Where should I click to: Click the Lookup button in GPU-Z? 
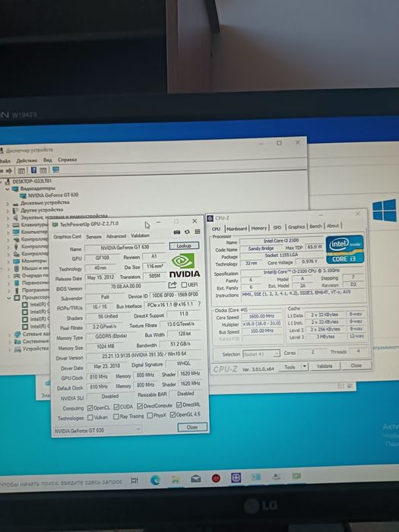click(184, 245)
